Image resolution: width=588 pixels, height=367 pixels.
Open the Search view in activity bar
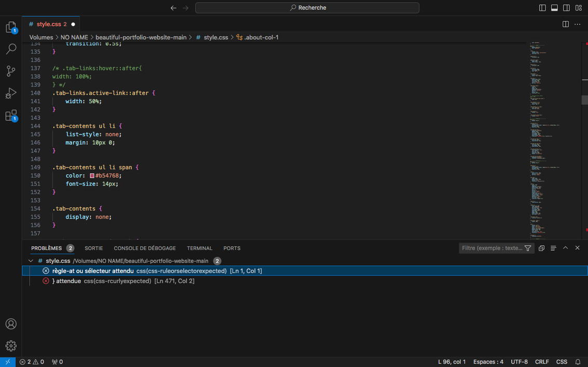coord(11,49)
